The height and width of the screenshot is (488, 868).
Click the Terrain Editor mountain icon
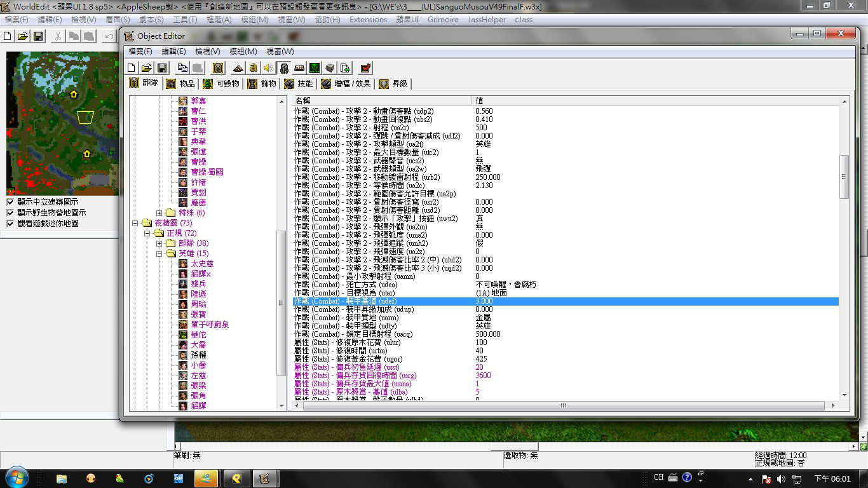click(x=238, y=68)
